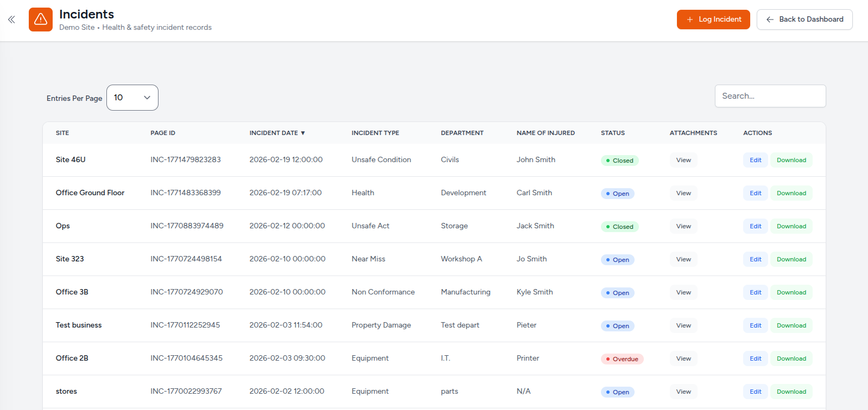Open the Entries Per Page dropdown
This screenshot has width=868, height=410.
click(x=132, y=98)
